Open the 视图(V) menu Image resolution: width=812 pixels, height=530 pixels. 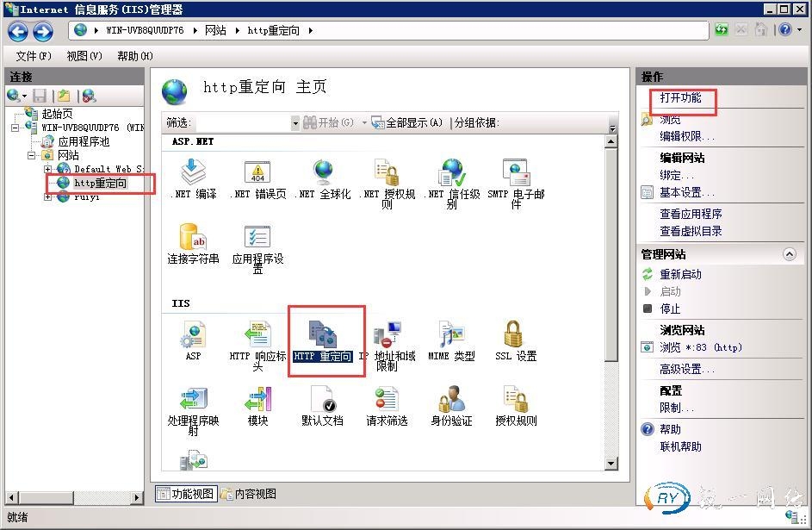(x=84, y=56)
